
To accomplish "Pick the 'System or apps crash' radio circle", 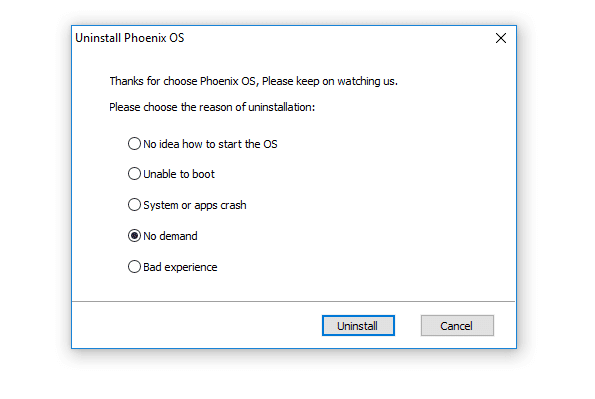I will [134, 205].
